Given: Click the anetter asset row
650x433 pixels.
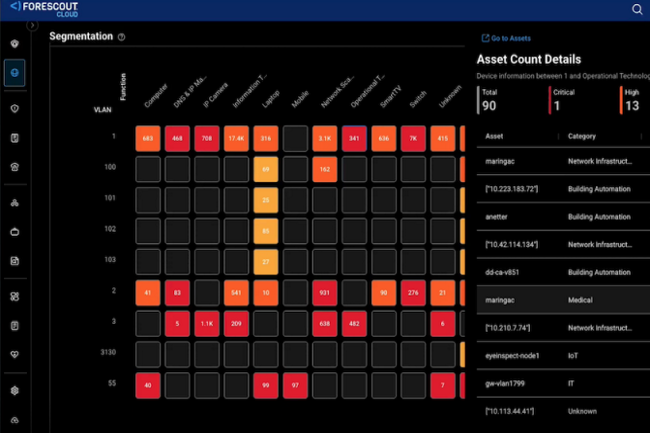Looking at the screenshot, I should pyautogui.click(x=500, y=215).
